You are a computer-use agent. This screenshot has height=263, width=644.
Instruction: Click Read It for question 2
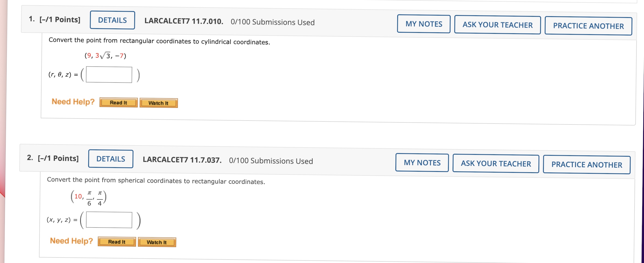(x=116, y=241)
